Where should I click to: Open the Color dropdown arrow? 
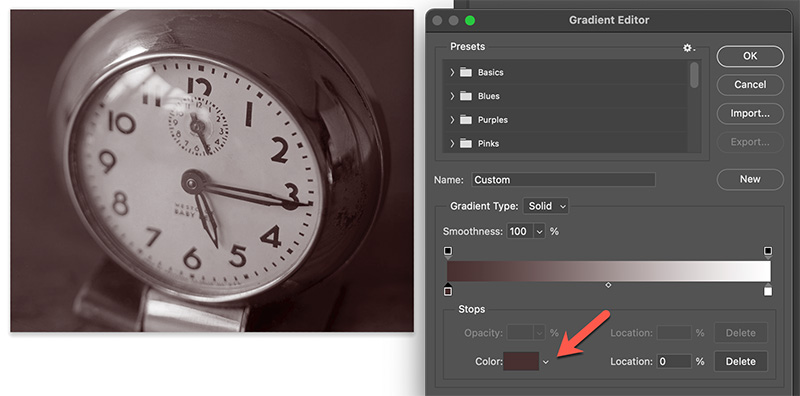(x=546, y=362)
